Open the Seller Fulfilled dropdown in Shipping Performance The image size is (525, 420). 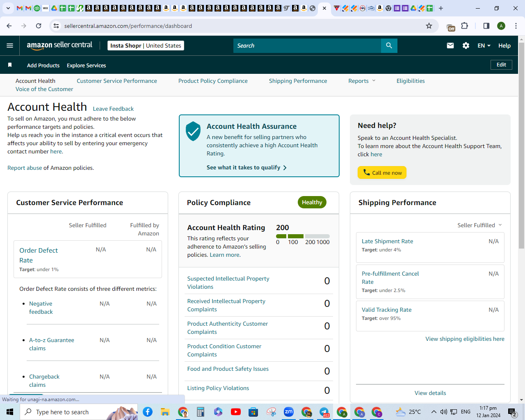480,225
